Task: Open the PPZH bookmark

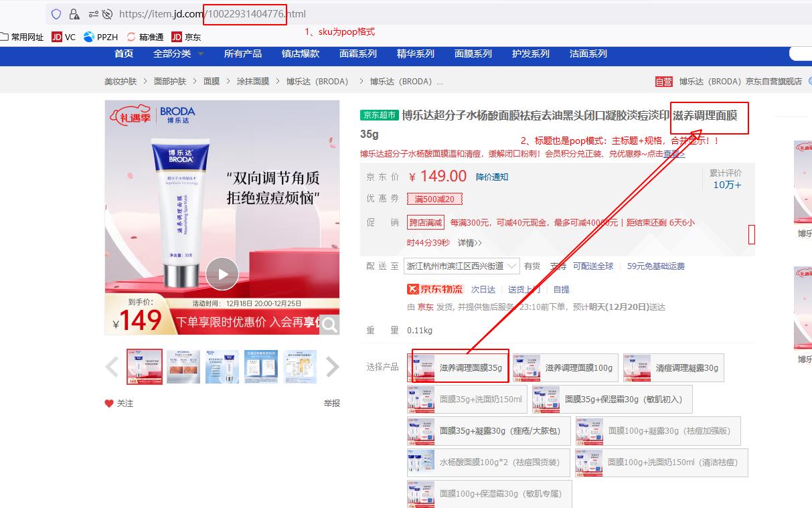Action: click(101, 37)
